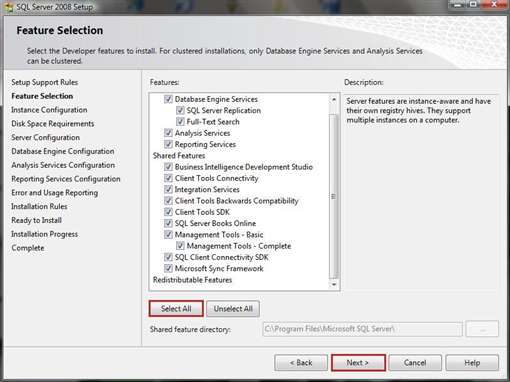Go back with the Back button
This screenshot has height=382, width=510.
[301, 363]
